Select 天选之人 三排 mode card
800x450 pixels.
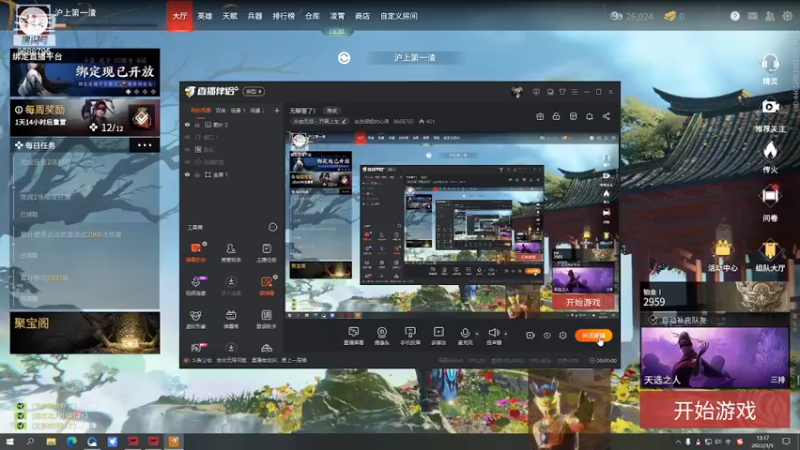[x=714, y=358]
